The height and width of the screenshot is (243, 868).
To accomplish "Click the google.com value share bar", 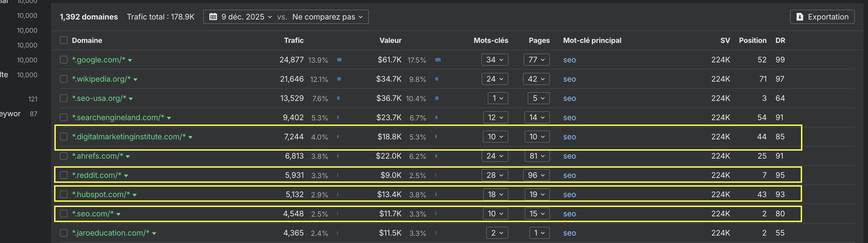I will coord(438,60).
